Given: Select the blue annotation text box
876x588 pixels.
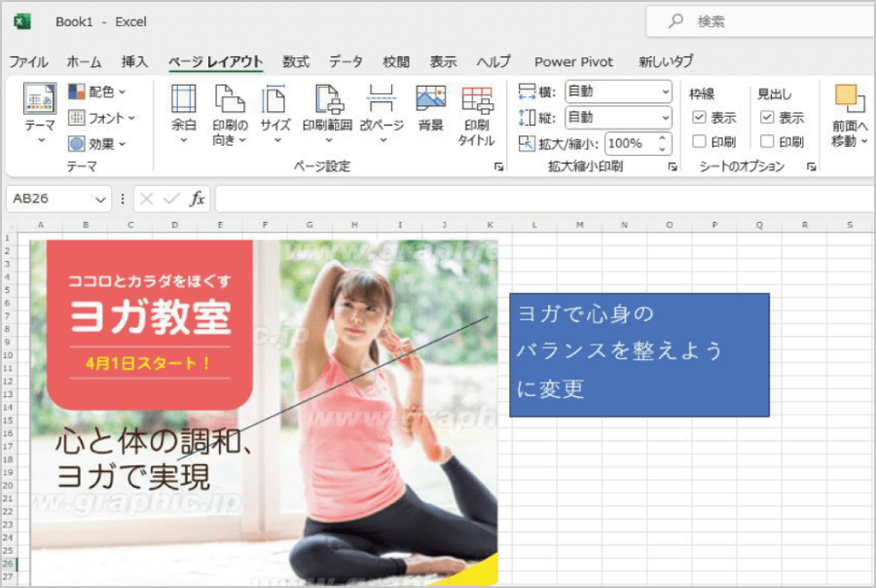Looking at the screenshot, I should (639, 354).
